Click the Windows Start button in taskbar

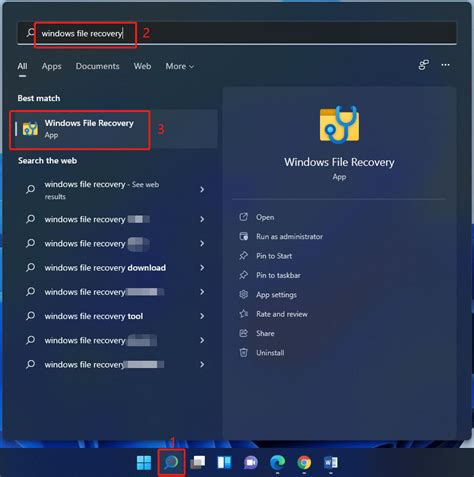point(144,462)
